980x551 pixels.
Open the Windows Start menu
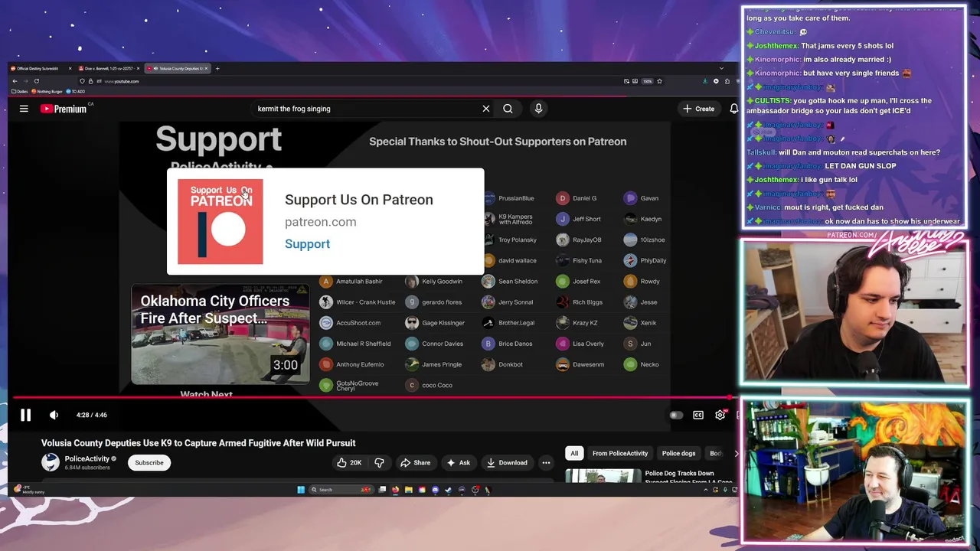(x=301, y=490)
